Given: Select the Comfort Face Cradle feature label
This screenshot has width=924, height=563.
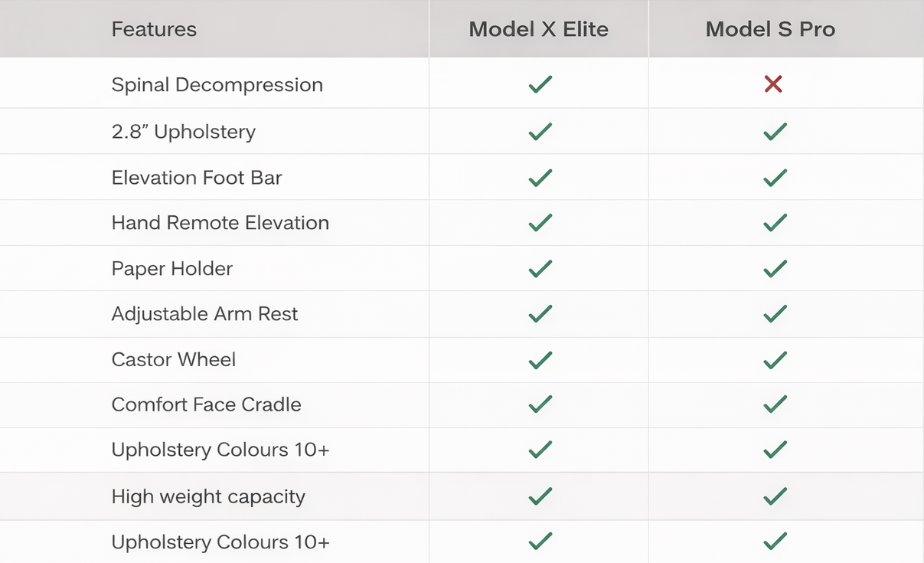Looking at the screenshot, I should (206, 404).
